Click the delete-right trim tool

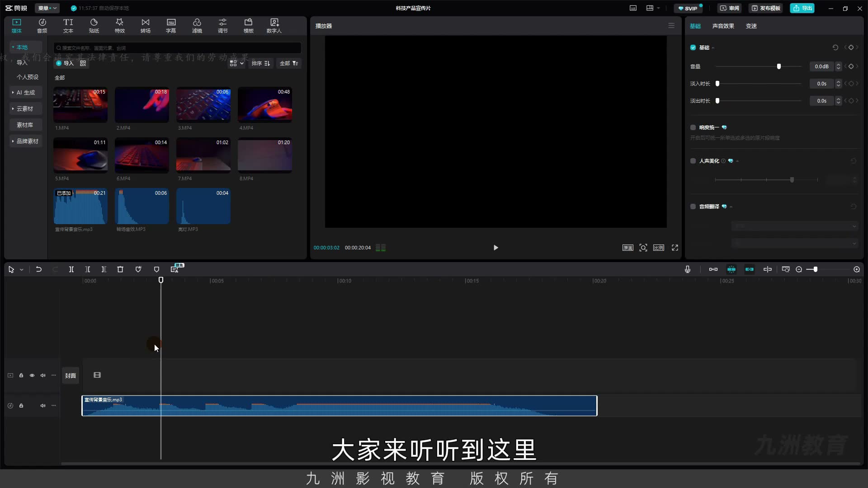(x=104, y=269)
